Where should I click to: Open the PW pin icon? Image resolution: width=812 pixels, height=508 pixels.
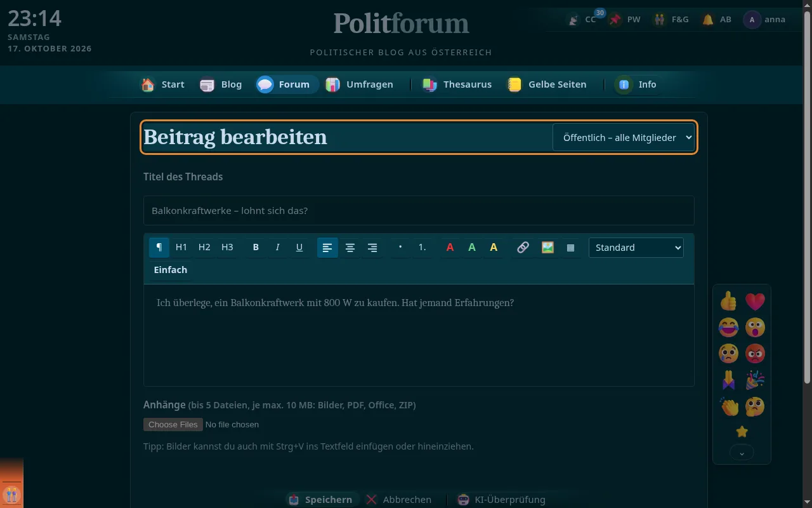coord(625,20)
